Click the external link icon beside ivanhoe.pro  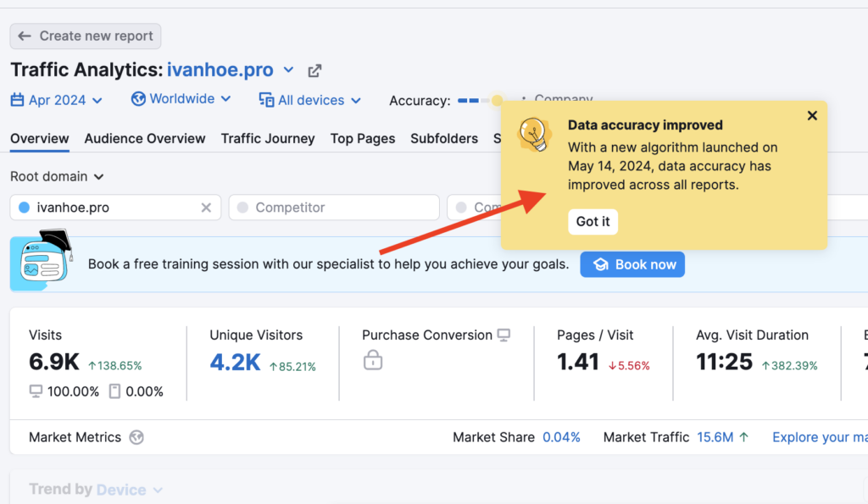[314, 70]
